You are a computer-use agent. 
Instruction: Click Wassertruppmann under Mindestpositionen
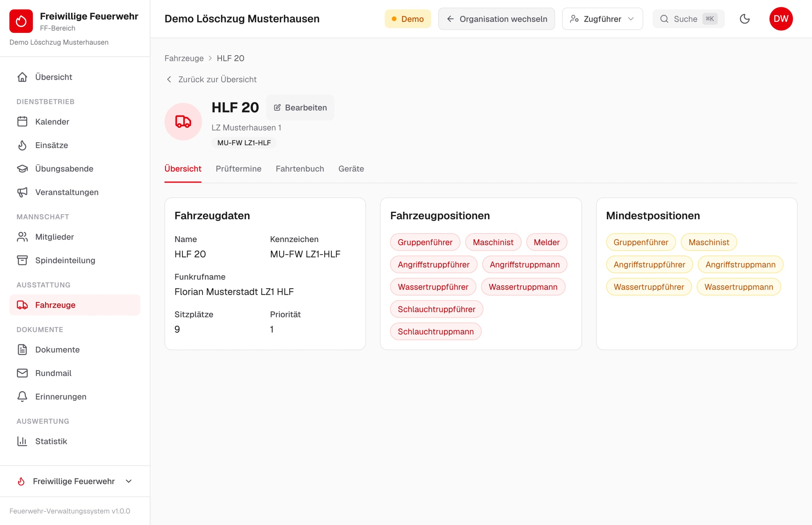(739, 287)
